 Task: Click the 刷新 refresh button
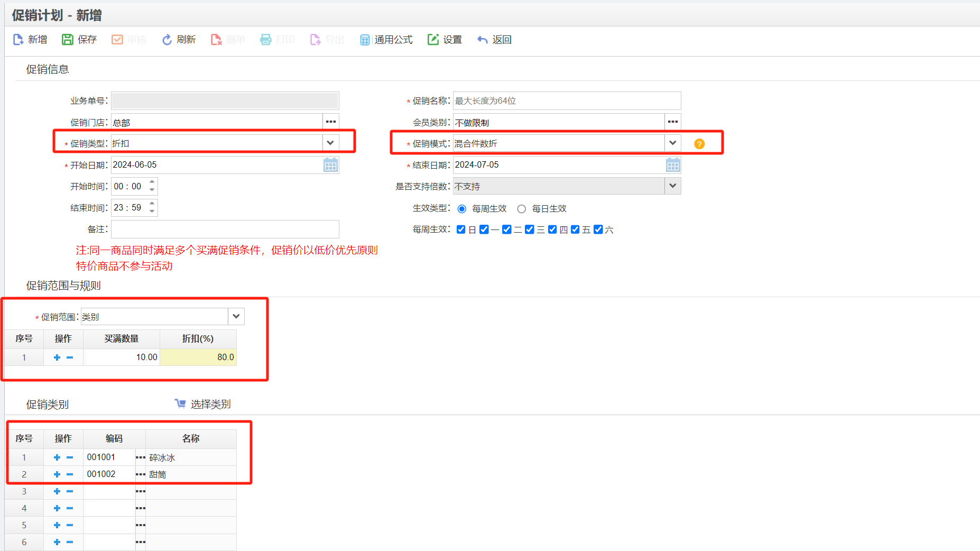point(179,40)
